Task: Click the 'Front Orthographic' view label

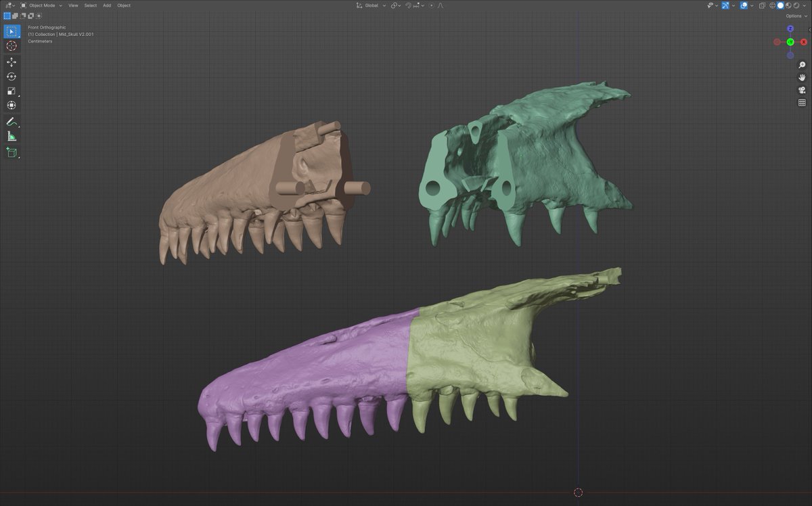Action: [47, 28]
